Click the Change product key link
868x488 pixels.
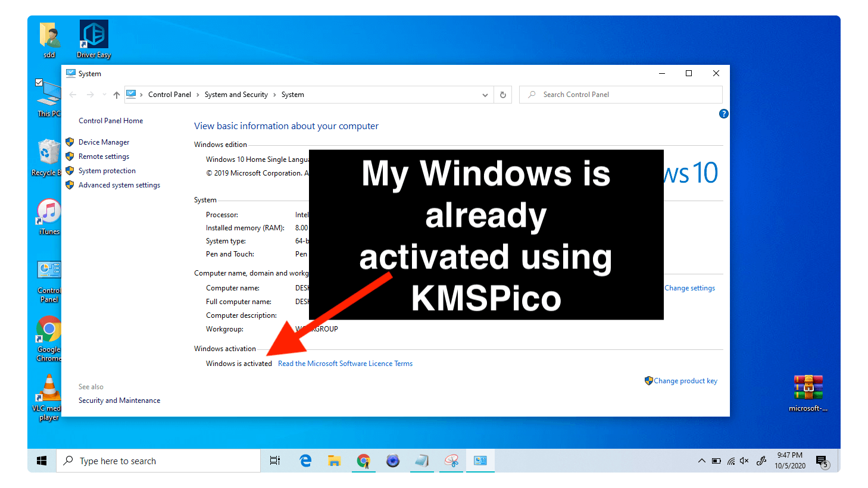685,381
